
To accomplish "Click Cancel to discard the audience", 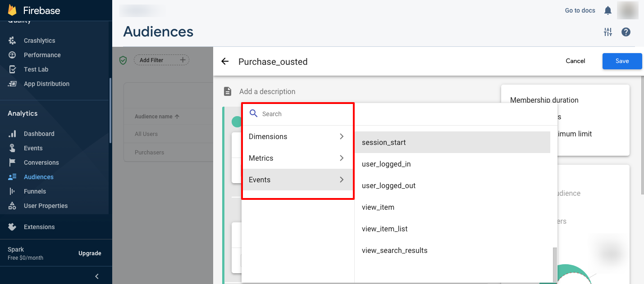I will pyautogui.click(x=575, y=61).
